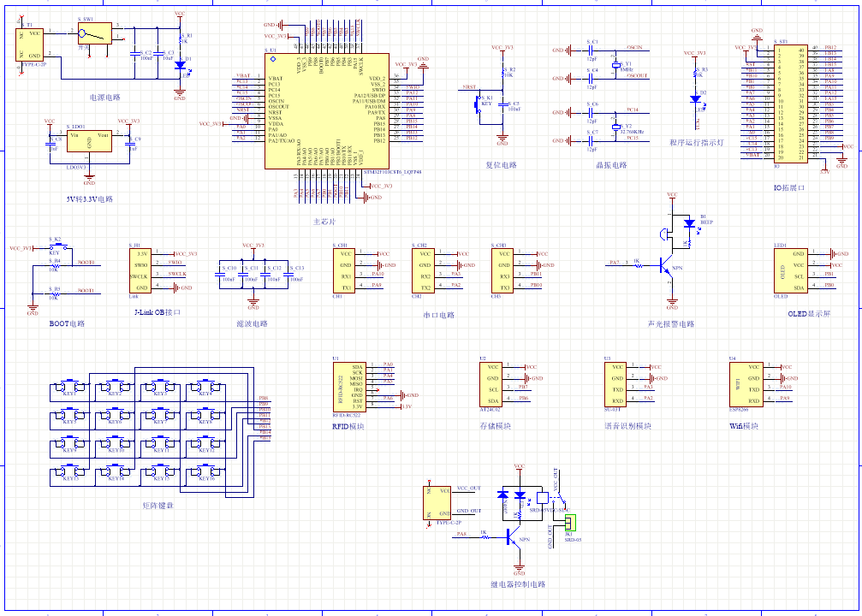862x616 pixels.
Task: Select the U2 AT24C02 storage chip
Action: click(x=491, y=383)
